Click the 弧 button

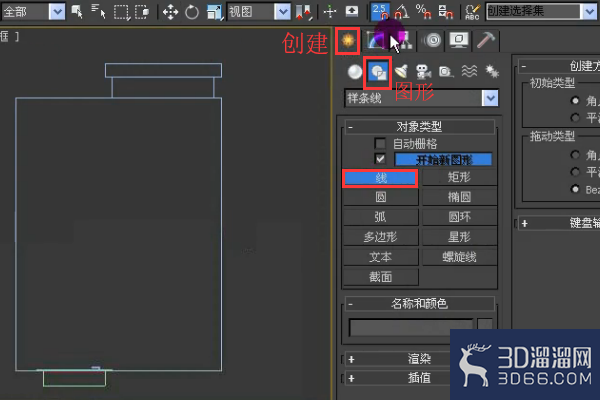point(380,217)
